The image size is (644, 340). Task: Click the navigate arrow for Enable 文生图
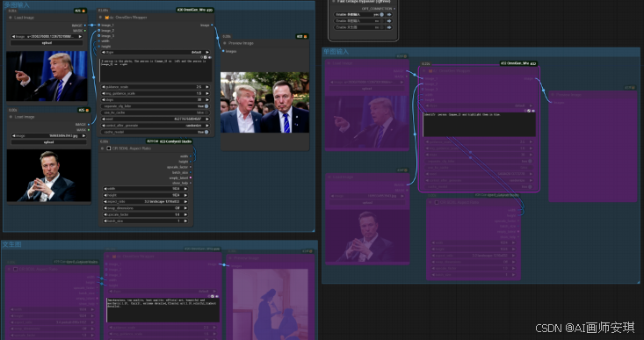pos(389,27)
